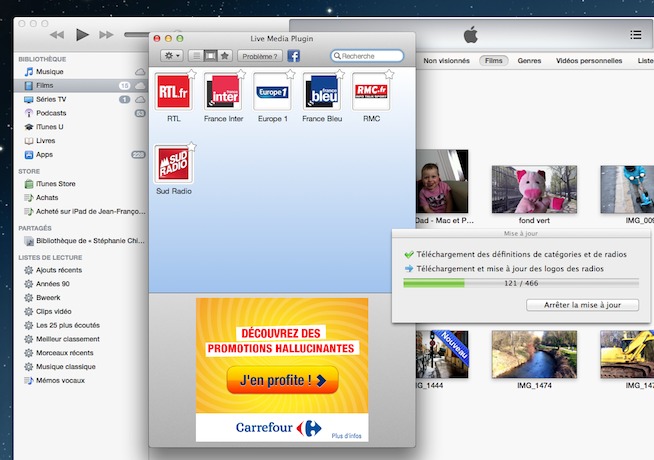Click the Facebook icon in the toolbar
This screenshot has height=460, width=654.
click(x=294, y=56)
